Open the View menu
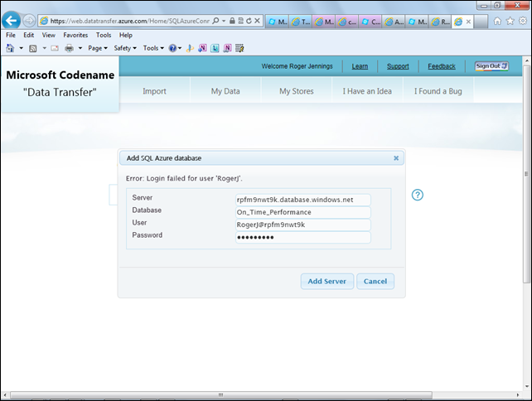The height and width of the screenshot is (401, 532). [x=49, y=35]
